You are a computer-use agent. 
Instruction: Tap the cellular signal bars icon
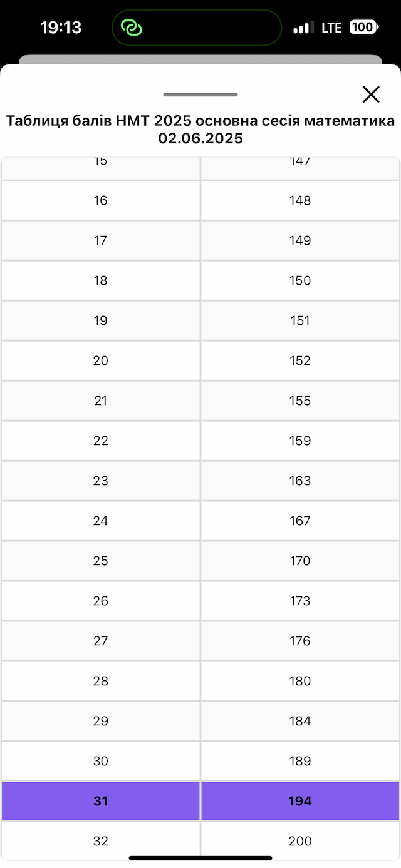tap(303, 28)
